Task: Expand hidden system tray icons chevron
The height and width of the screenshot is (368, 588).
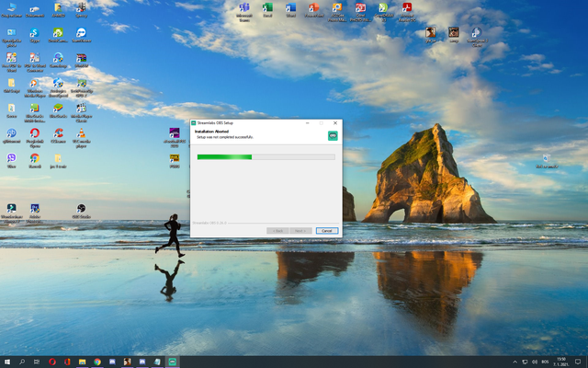Action: coord(514,362)
